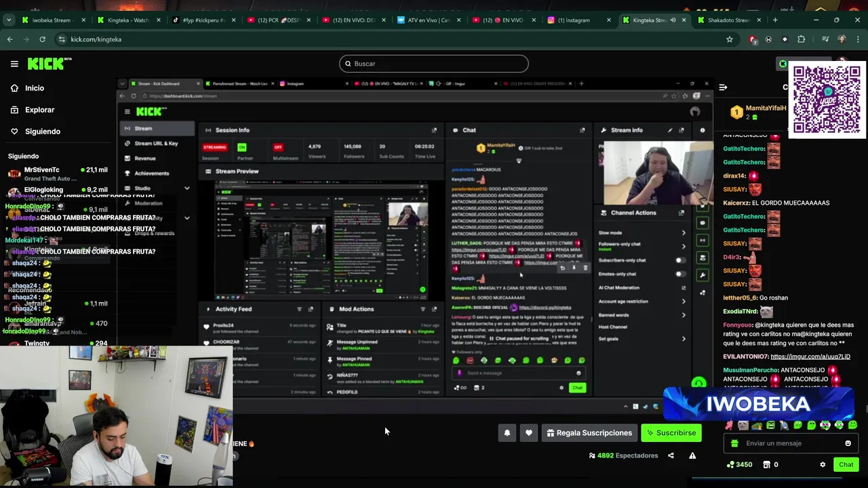
Task: Expand Banned words chevron in the streamed dashboard
Action: (x=684, y=314)
